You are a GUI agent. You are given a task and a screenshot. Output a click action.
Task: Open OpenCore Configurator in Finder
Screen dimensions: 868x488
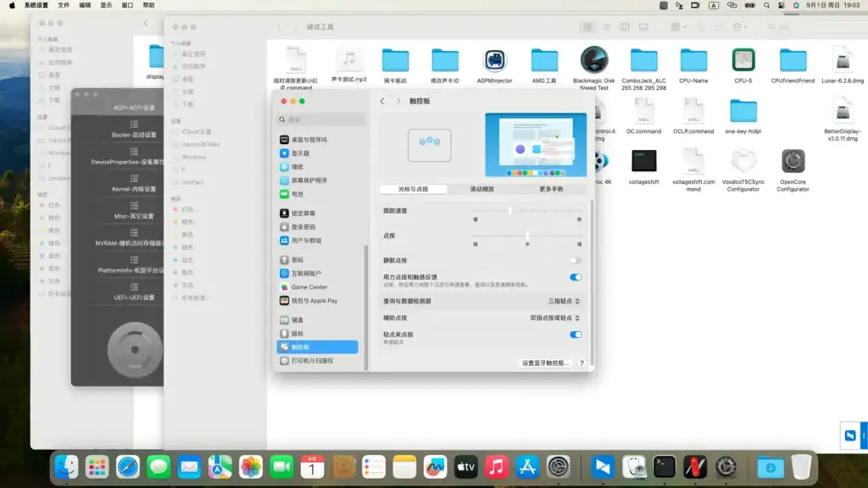pyautogui.click(x=793, y=161)
